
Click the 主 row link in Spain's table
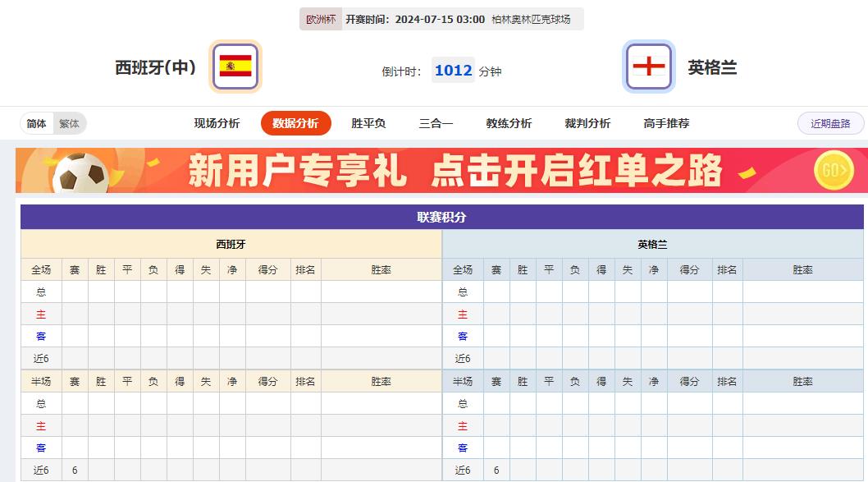(x=40, y=314)
